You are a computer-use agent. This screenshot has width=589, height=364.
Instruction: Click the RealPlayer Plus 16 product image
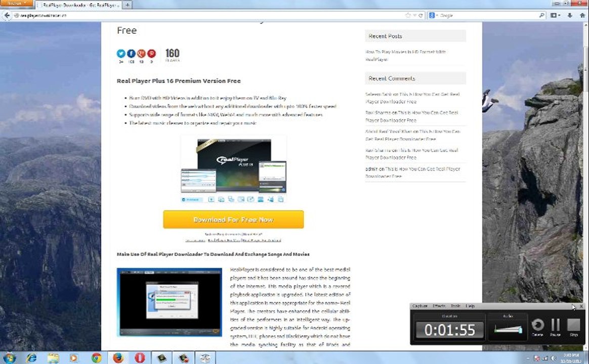[233, 170]
